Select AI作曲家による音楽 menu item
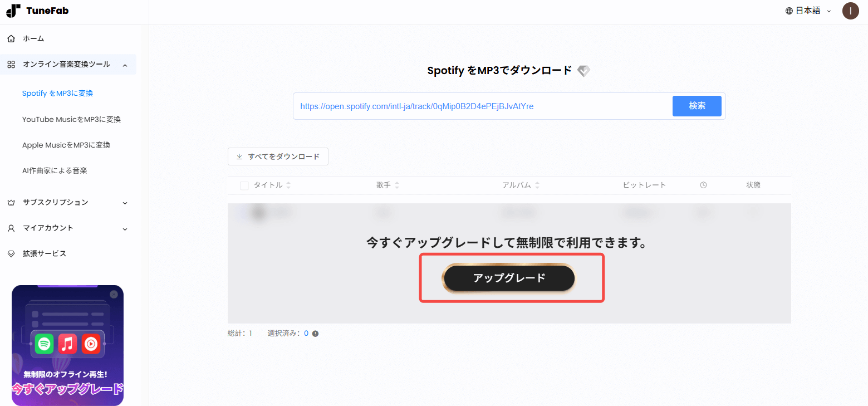Screen dimensions: 868x406 coord(55,170)
